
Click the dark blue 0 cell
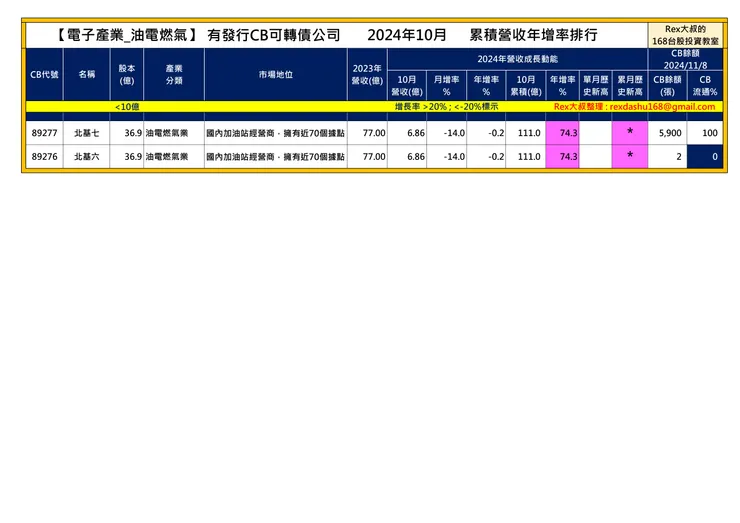tap(705, 157)
